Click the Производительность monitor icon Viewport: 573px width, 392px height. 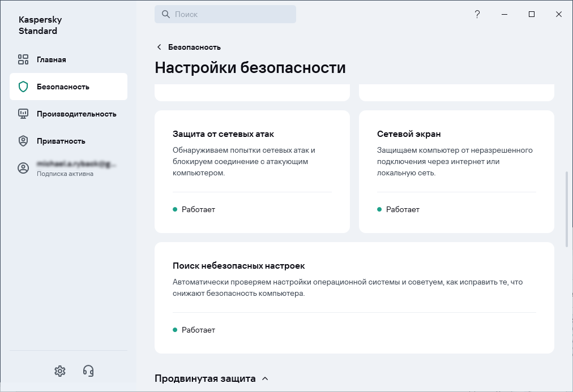pos(23,114)
